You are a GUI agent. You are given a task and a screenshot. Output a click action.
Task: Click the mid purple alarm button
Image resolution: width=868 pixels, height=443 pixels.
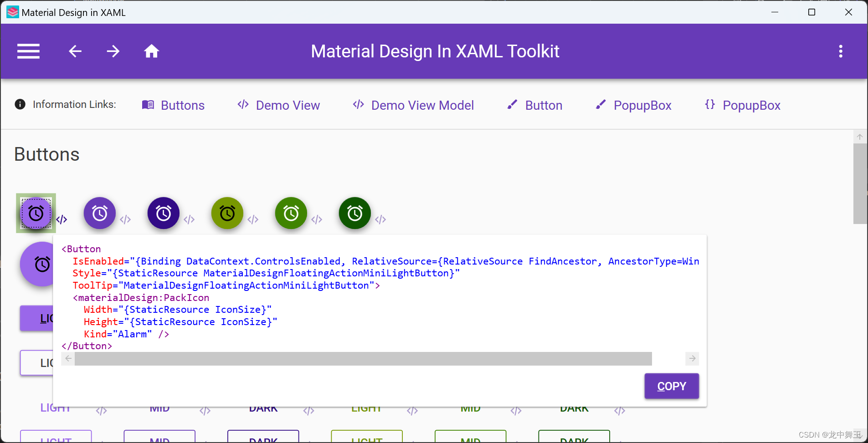click(x=100, y=213)
